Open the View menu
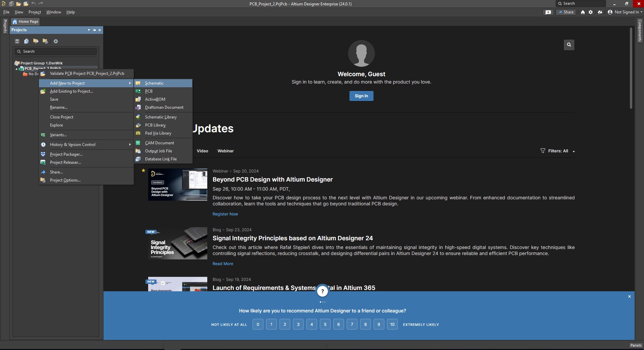644x350 pixels. point(19,12)
